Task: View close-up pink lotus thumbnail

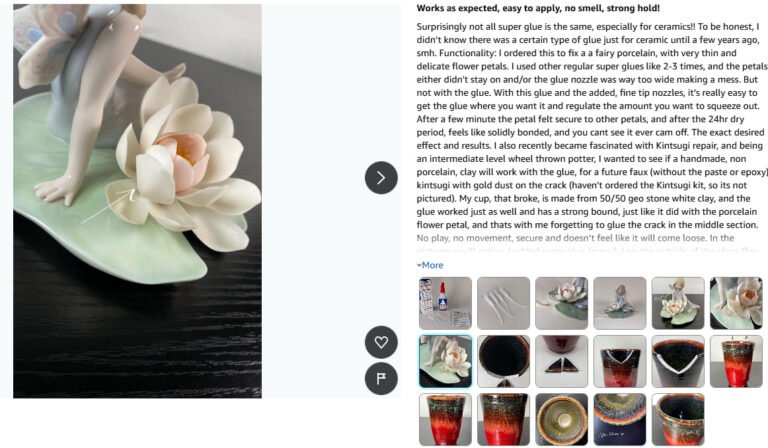Action: [x=736, y=303]
